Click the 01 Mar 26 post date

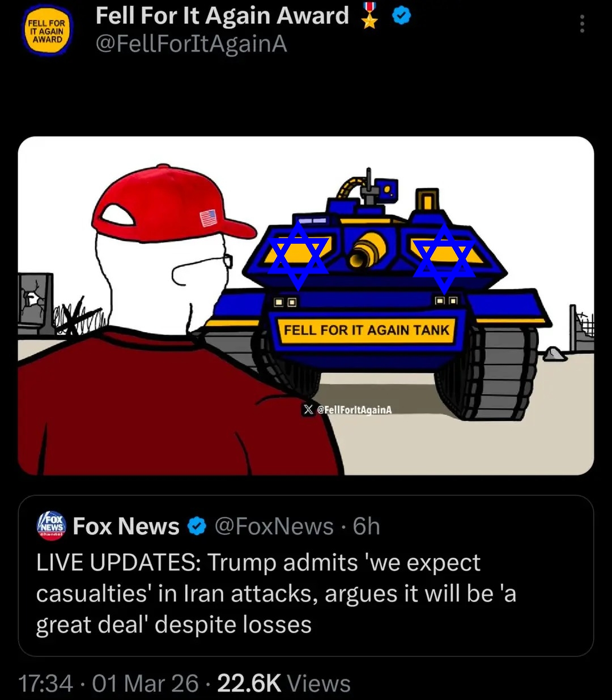coord(145,683)
